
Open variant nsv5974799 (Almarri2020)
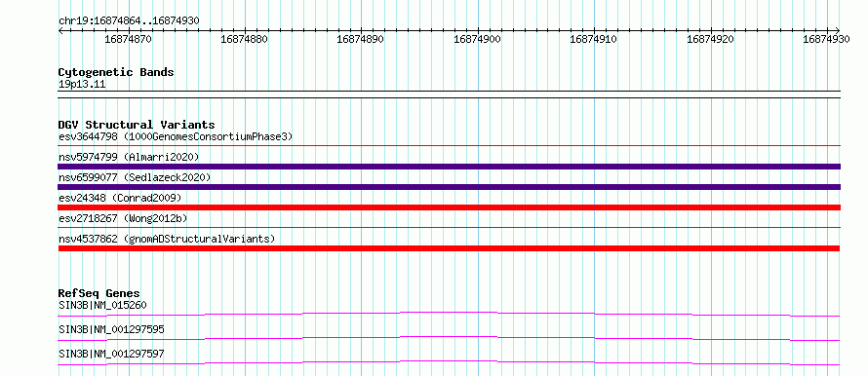(129, 157)
